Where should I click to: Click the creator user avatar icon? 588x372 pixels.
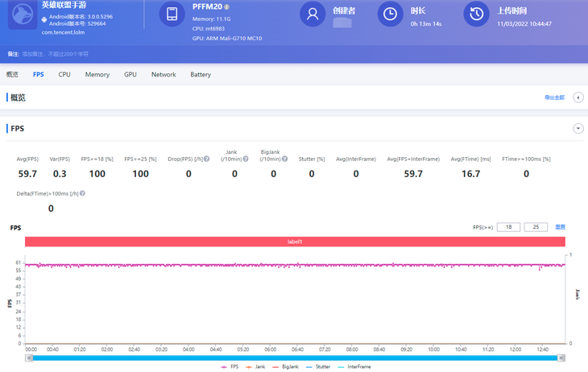(x=313, y=14)
